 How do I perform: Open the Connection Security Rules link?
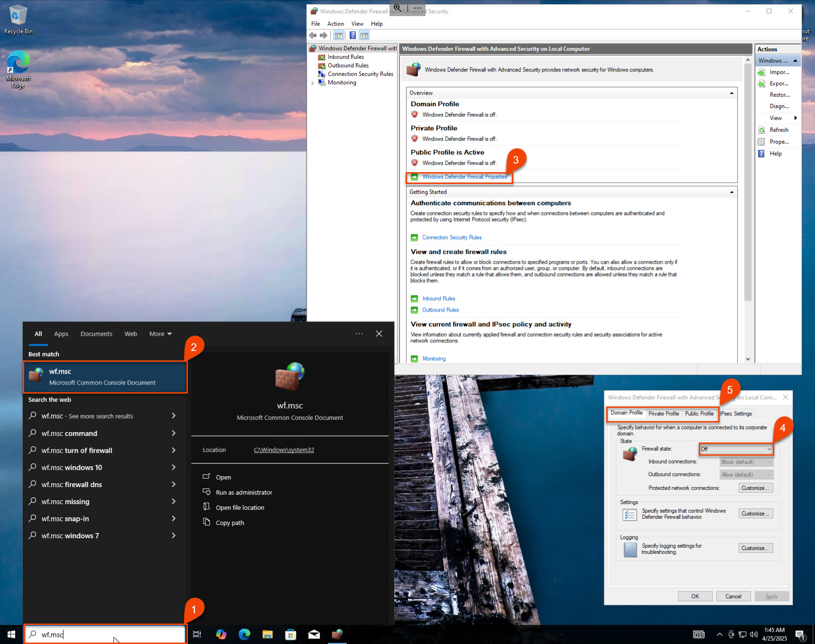click(452, 238)
